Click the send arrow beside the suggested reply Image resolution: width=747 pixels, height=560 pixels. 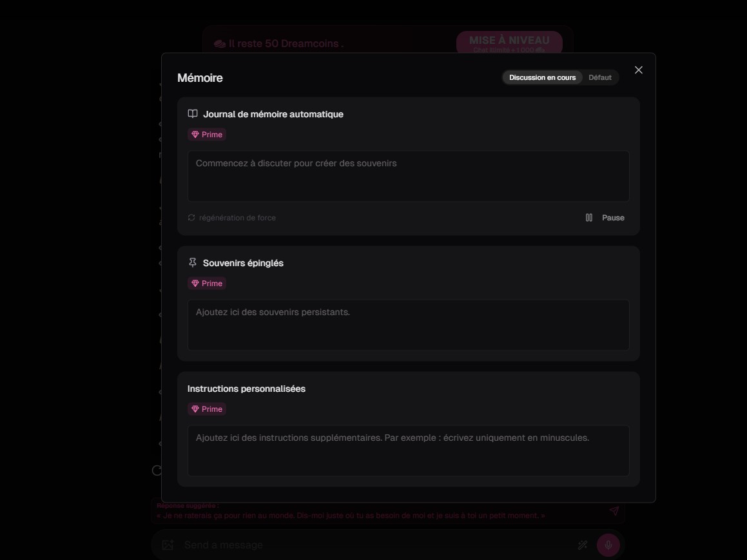click(x=614, y=510)
